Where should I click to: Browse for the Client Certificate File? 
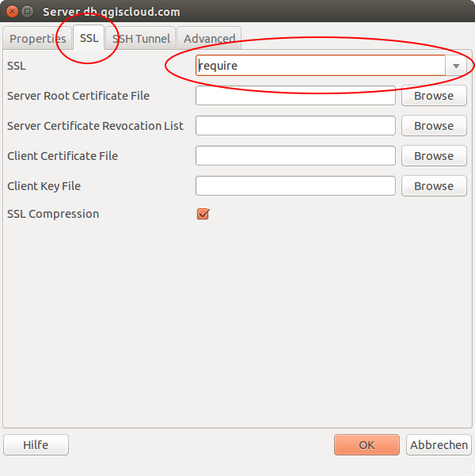tap(433, 156)
